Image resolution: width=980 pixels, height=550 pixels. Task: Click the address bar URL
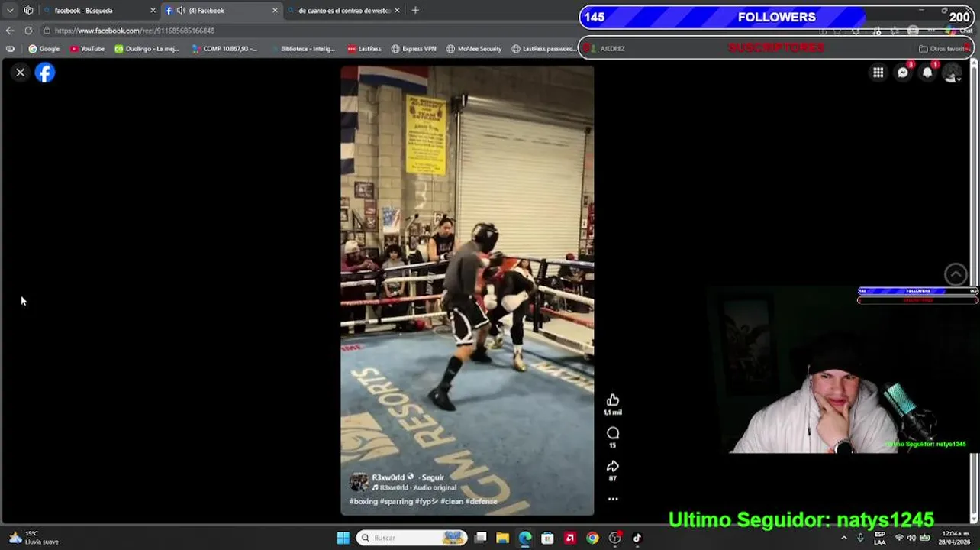pos(134,31)
